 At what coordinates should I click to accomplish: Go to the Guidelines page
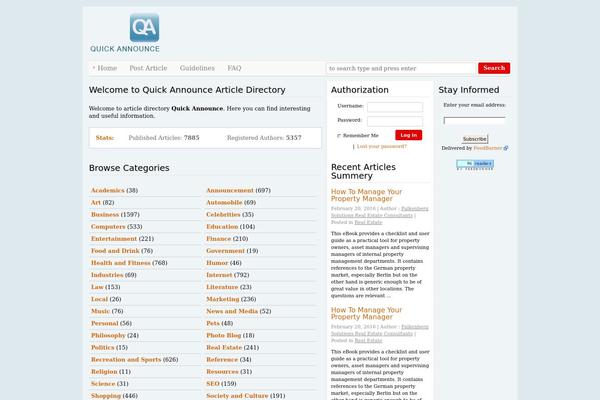pyautogui.click(x=197, y=68)
